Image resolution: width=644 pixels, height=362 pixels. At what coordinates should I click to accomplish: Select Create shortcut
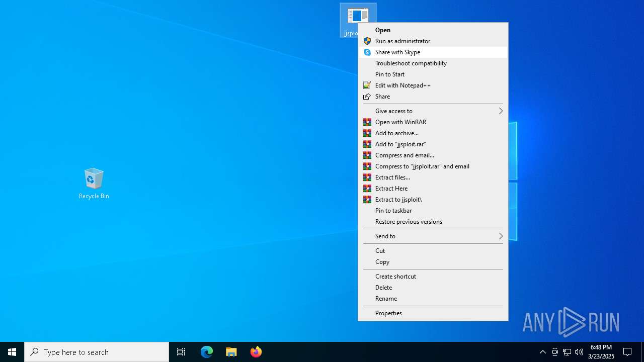[433, 277]
